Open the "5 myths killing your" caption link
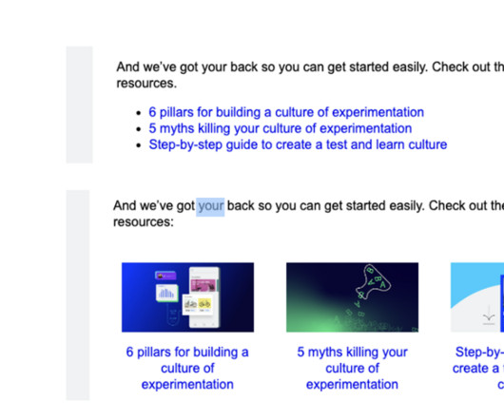Image resolution: width=504 pixels, height=420 pixels. (x=352, y=368)
